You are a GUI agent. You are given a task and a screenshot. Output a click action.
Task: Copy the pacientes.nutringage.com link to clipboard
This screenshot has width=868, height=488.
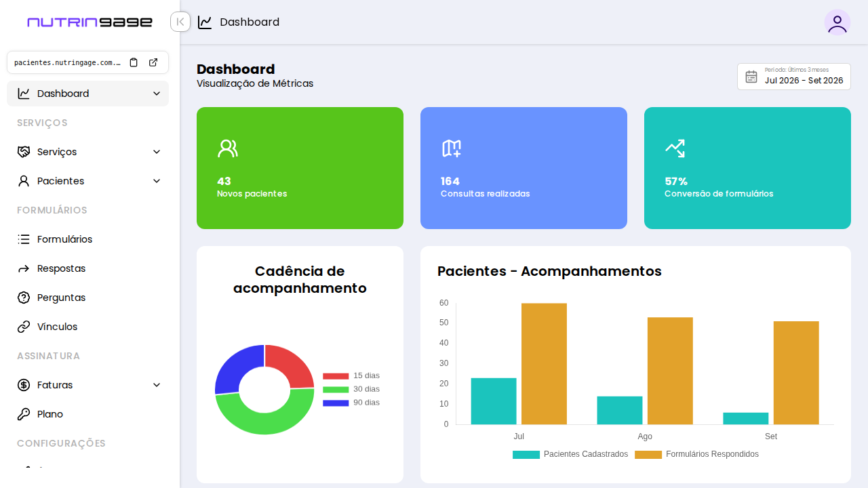(x=134, y=62)
